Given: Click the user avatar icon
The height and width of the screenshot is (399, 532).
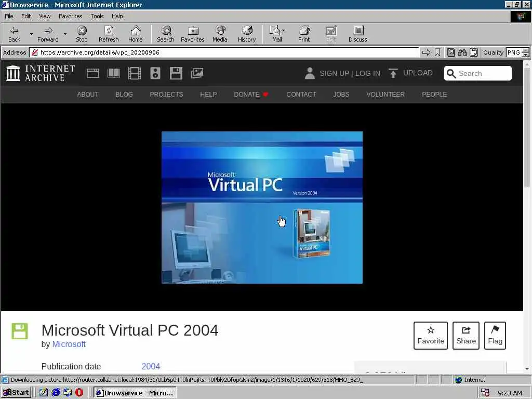Looking at the screenshot, I should pos(310,73).
